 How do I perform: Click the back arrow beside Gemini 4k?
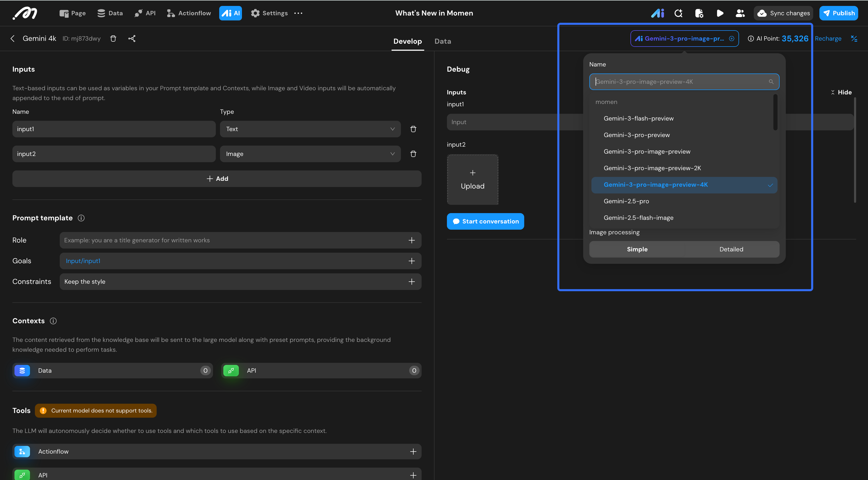(x=12, y=39)
